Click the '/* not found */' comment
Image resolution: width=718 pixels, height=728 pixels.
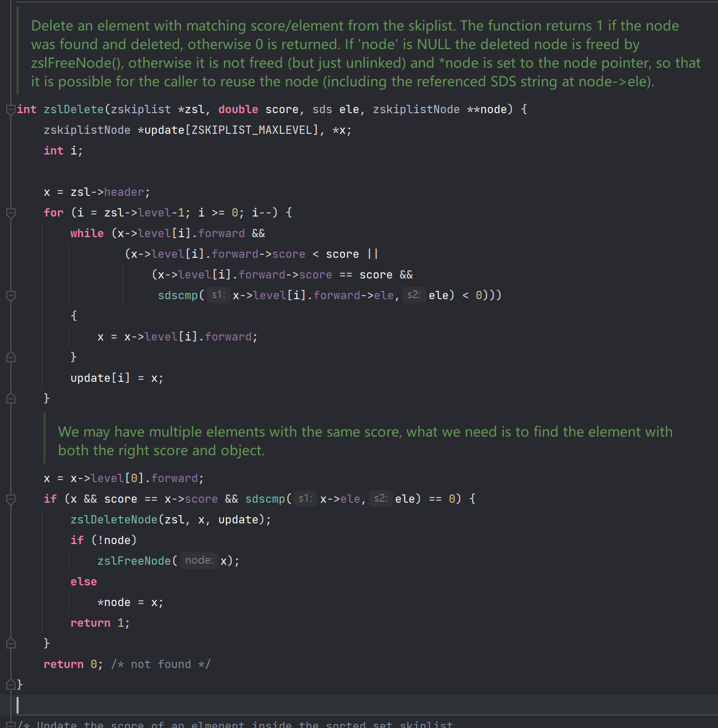pos(161,664)
